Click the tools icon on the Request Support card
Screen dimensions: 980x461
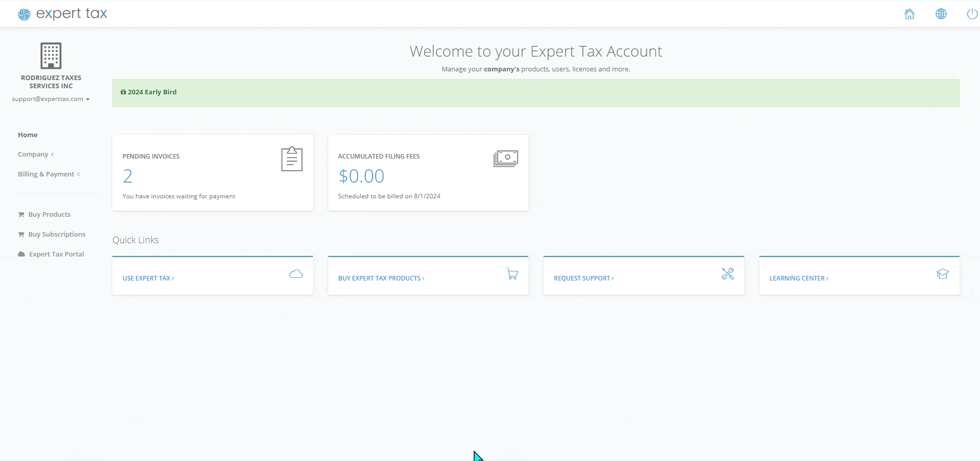pos(727,274)
